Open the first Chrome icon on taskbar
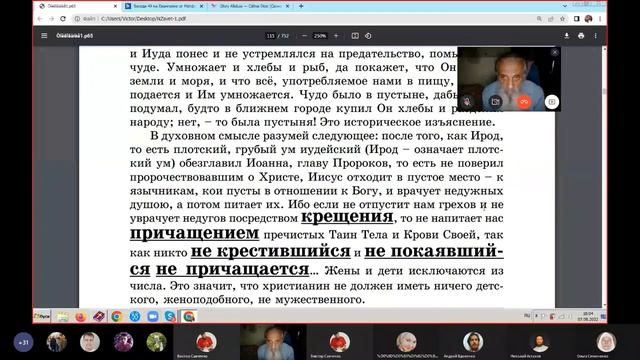 click(x=117, y=316)
